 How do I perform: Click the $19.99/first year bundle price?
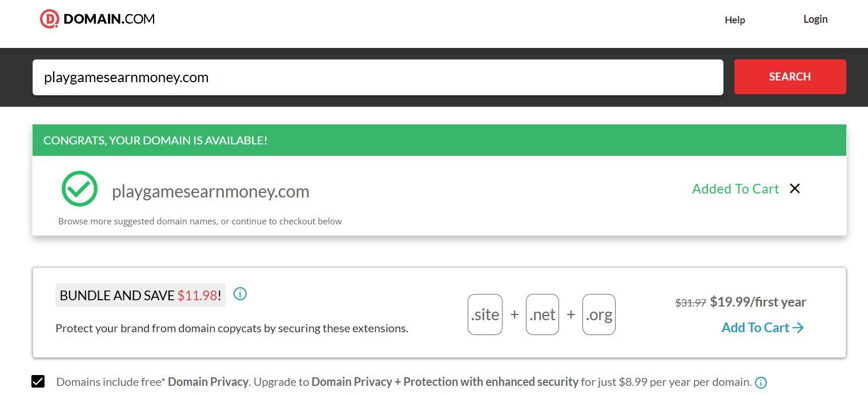(x=758, y=302)
